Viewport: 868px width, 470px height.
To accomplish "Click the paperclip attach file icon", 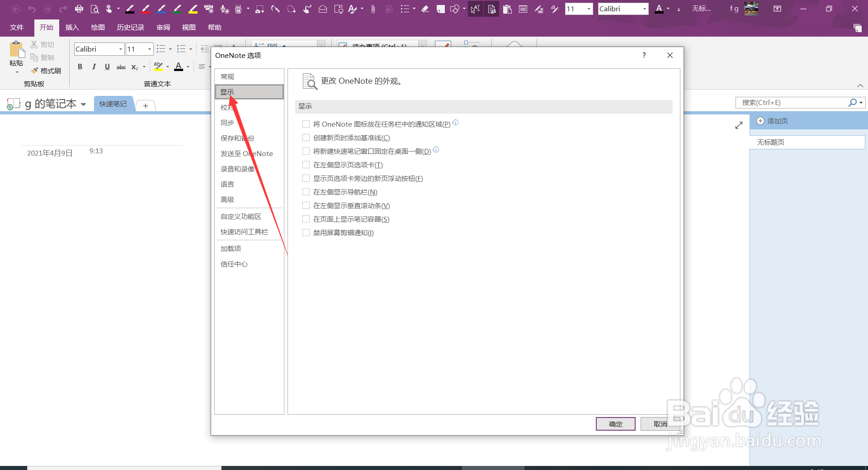I will pos(373,9).
